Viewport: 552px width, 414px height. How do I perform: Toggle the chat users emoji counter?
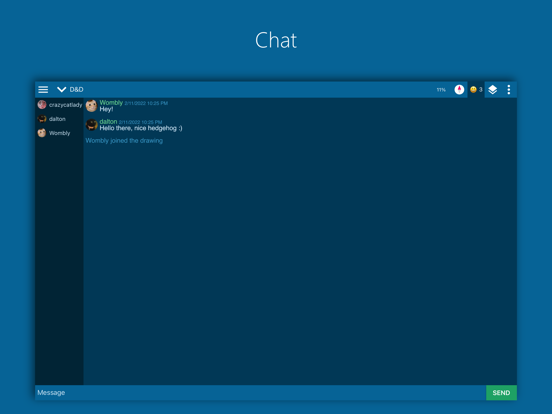point(476,89)
